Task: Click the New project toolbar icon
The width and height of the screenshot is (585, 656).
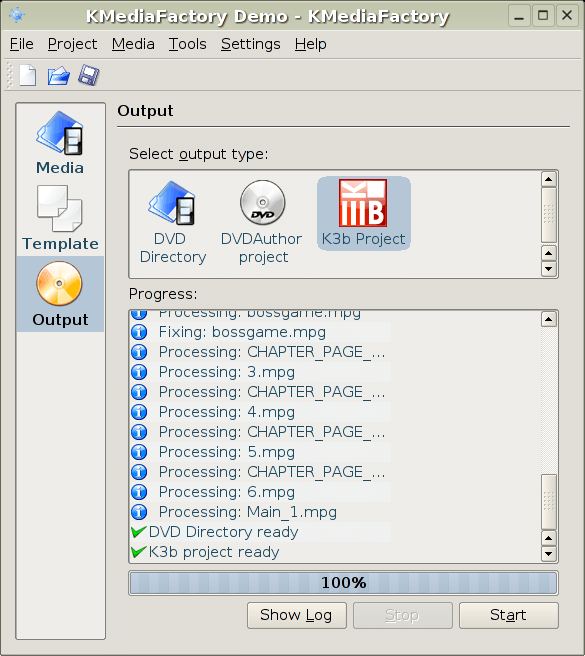Action: (28, 76)
